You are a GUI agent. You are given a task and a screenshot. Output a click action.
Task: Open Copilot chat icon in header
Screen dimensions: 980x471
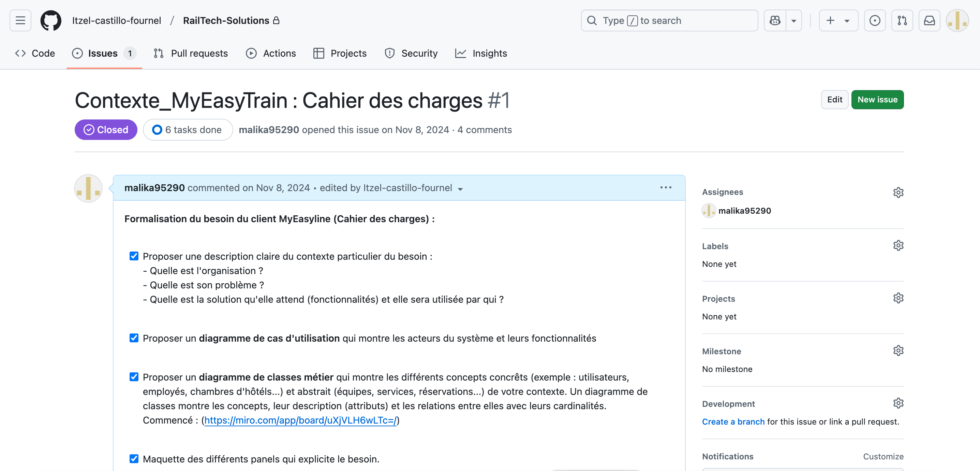click(x=775, y=20)
